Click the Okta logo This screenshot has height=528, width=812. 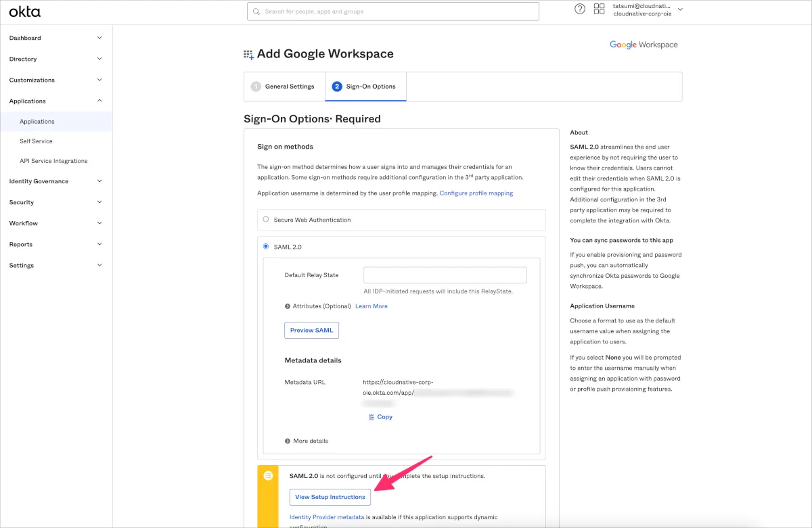[24, 11]
